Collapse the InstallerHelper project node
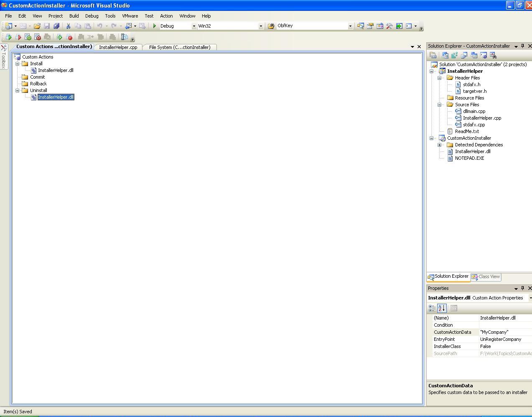This screenshot has width=532, height=417. point(432,71)
